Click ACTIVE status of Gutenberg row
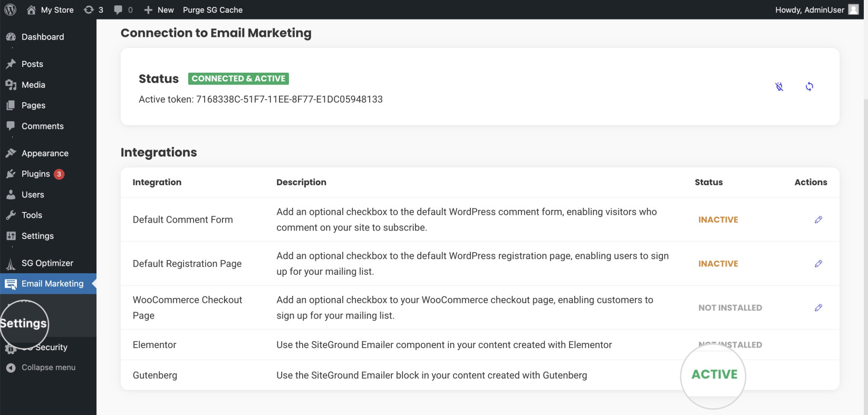The image size is (868, 415). pos(715,374)
